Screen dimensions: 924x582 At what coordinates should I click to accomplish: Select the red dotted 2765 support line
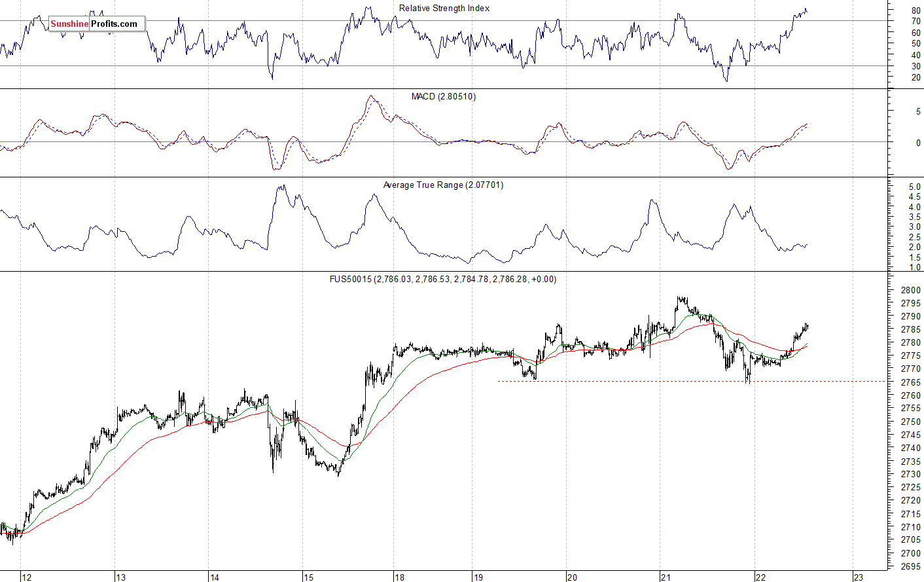(692, 381)
